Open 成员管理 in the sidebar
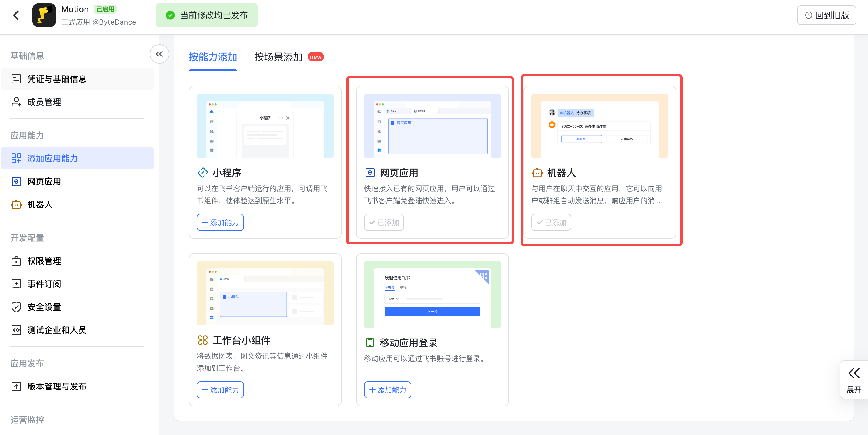 coord(44,102)
